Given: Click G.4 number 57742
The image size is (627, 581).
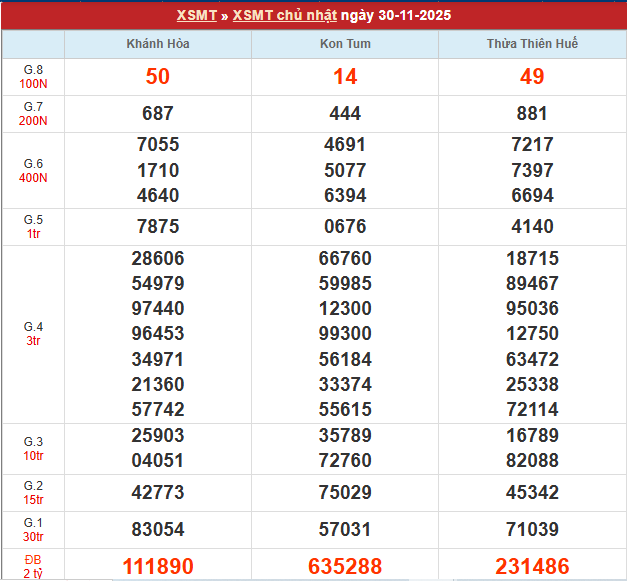Looking at the screenshot, I should pyautogui.click(x=158, y=409).
